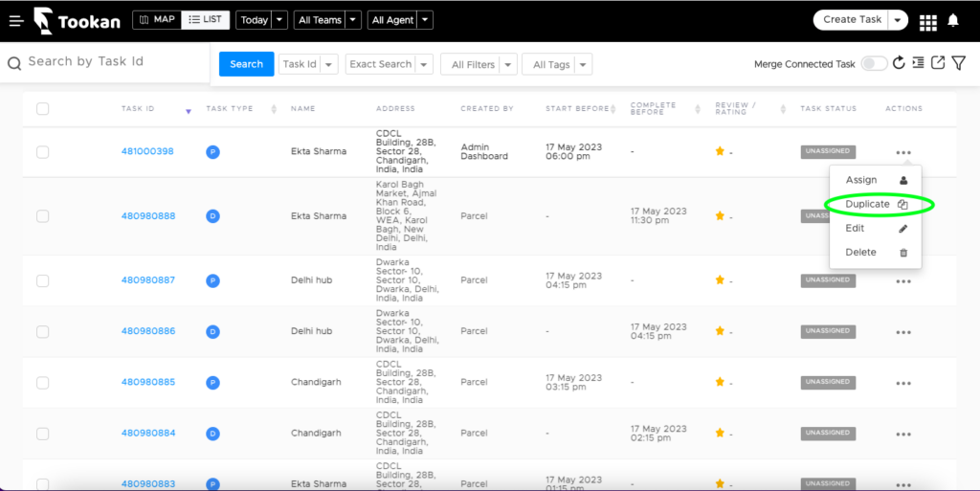Choose Duplicate from the actions menu
Screen dimensions: 980x491
coord(876,204)
